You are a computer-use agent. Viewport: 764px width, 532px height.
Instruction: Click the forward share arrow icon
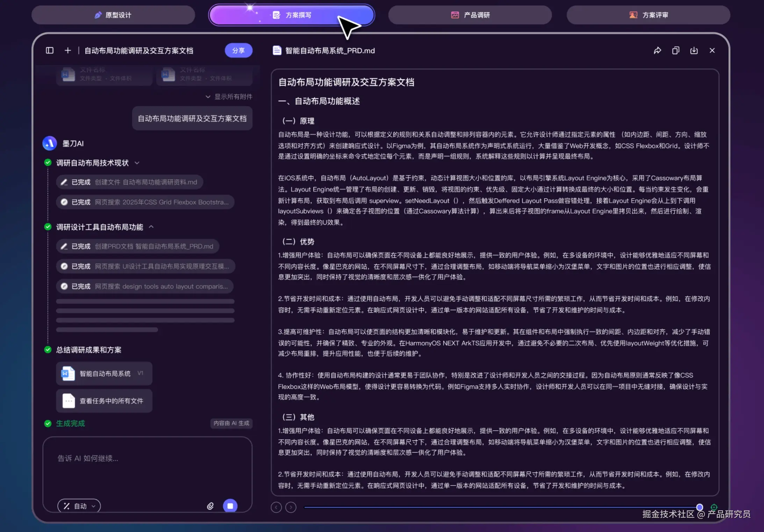point(657,51)
